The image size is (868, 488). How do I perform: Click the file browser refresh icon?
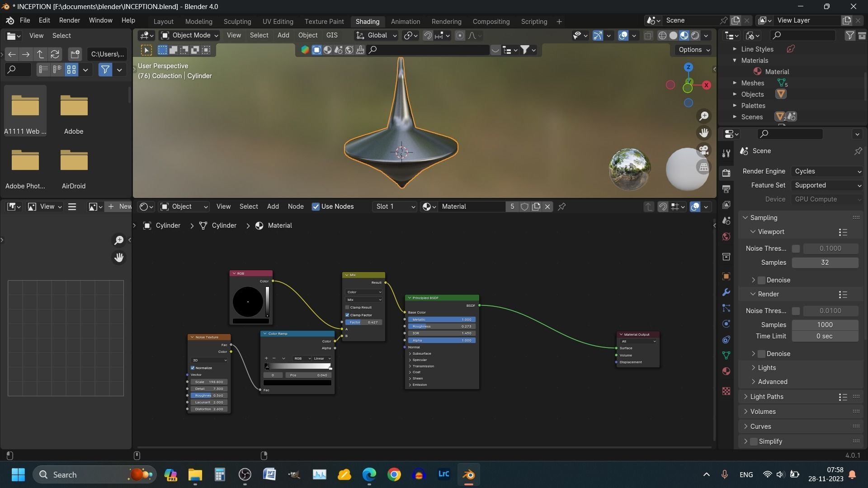click(55, 54)
